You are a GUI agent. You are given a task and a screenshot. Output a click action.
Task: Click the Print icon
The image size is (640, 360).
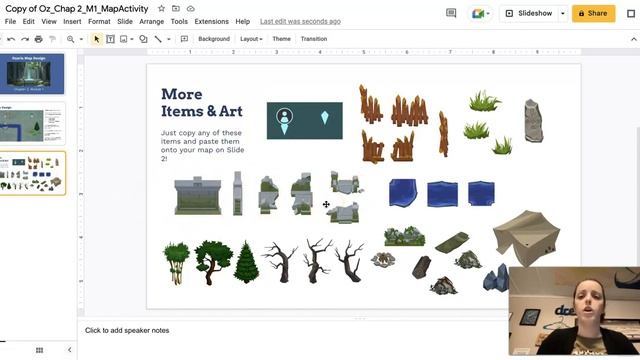[38, 39]
